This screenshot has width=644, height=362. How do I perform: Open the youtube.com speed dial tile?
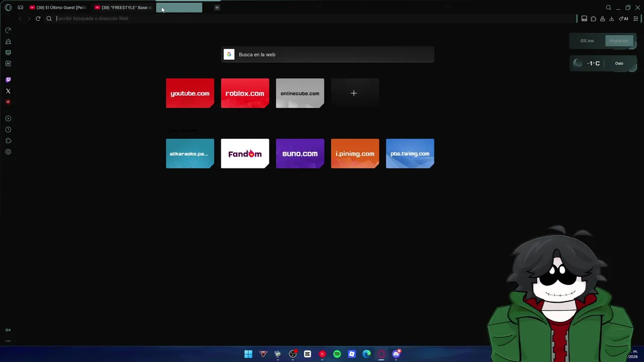190,93
